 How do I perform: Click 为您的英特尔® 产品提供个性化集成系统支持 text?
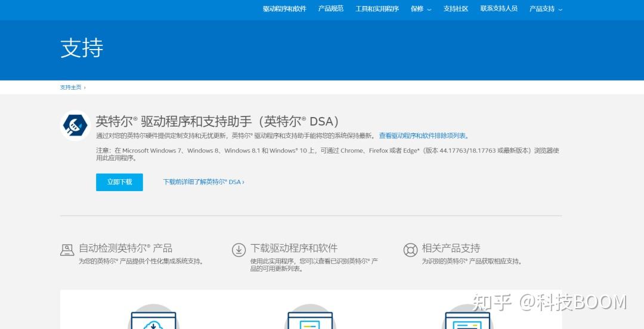(x=141, y=261)
